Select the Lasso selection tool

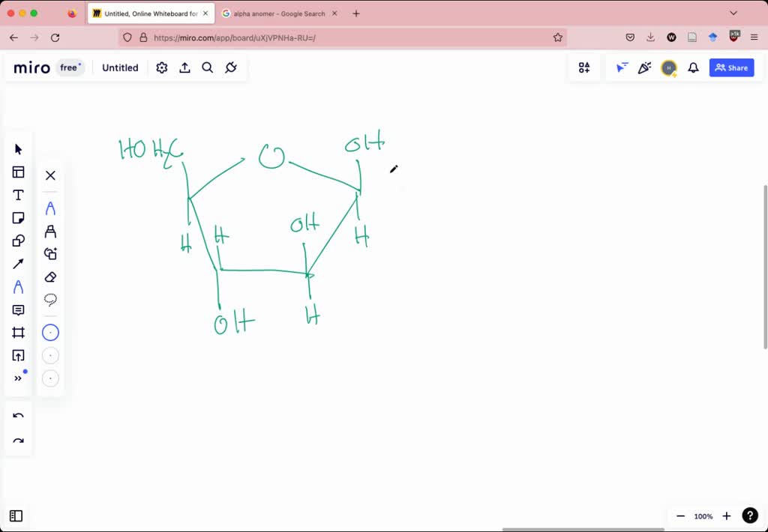50,298
